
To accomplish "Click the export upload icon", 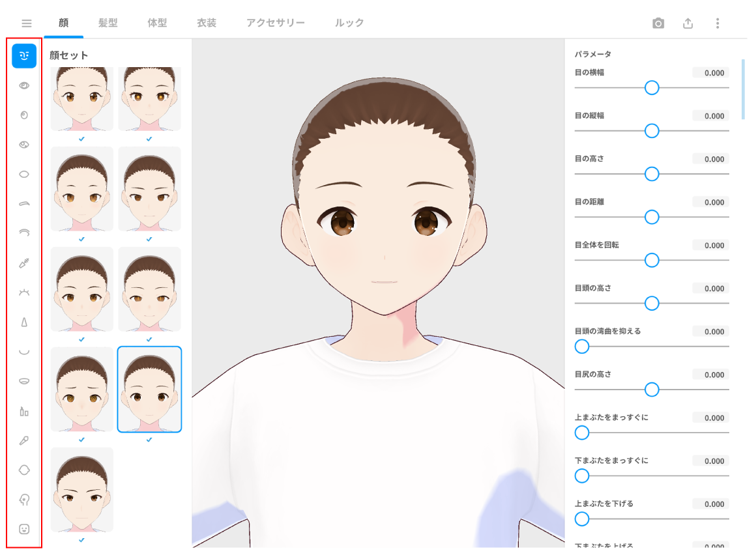I will pos(688,23).
